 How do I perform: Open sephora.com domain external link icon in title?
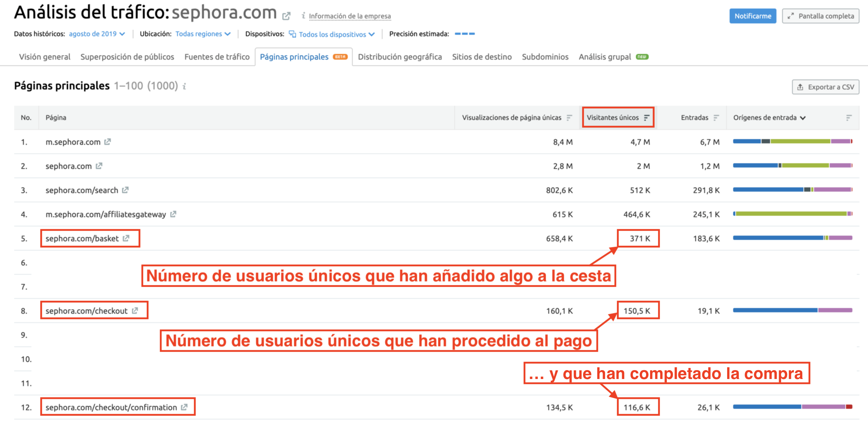point(286,16)
